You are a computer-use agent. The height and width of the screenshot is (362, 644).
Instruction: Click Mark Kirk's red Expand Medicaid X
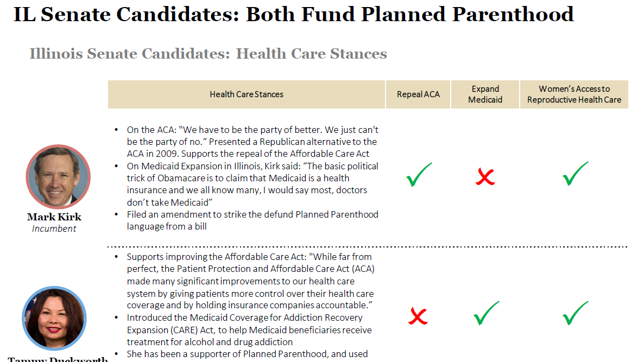coord(485,176)
